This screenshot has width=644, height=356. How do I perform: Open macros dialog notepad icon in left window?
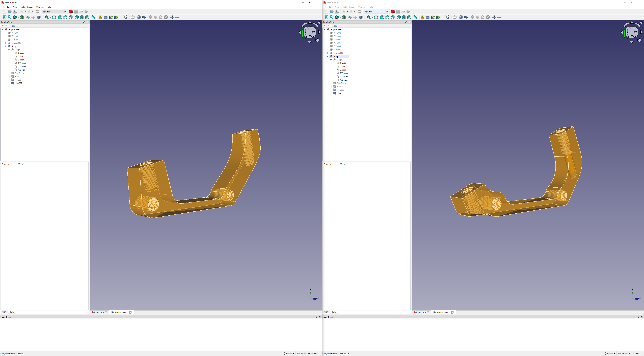81,12
